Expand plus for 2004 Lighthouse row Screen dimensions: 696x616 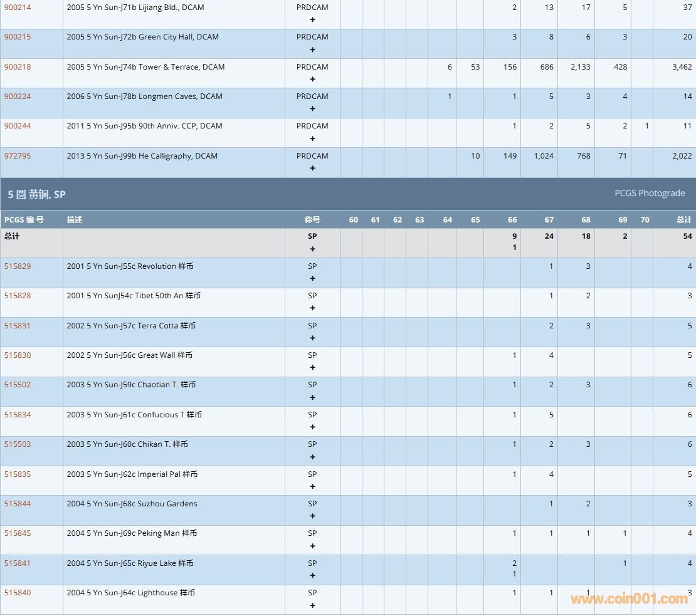click(312, 605)
